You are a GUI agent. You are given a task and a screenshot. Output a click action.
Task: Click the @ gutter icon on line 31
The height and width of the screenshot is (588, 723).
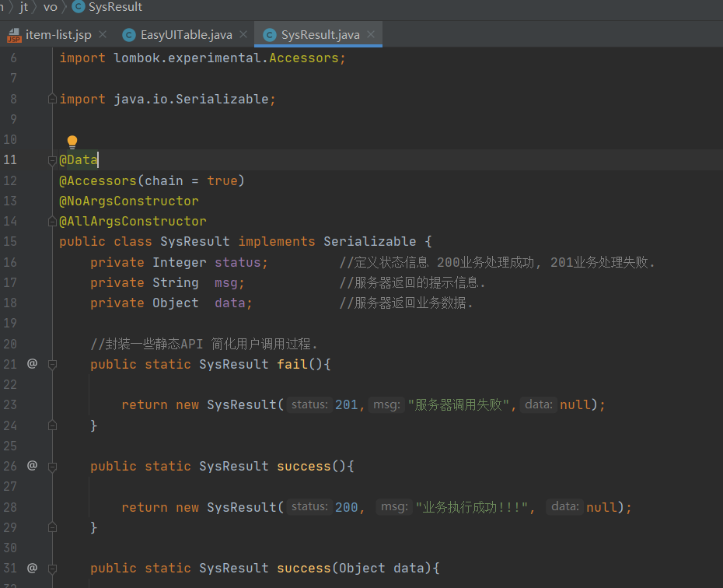[32, 567]
